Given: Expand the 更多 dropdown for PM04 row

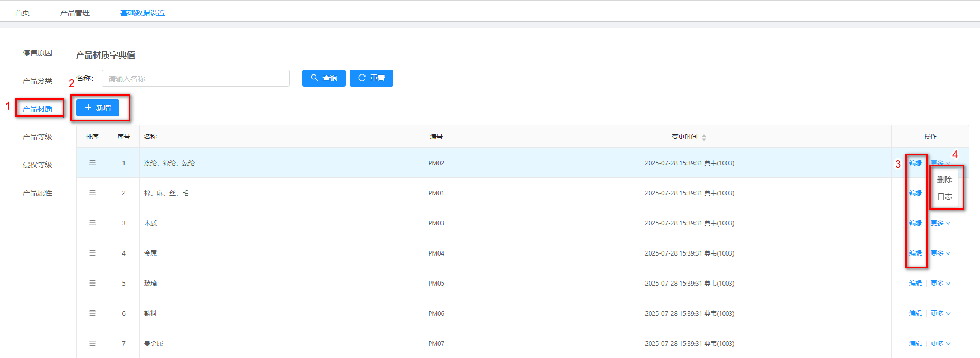Looking at the screenshot, I should point(940,253).
